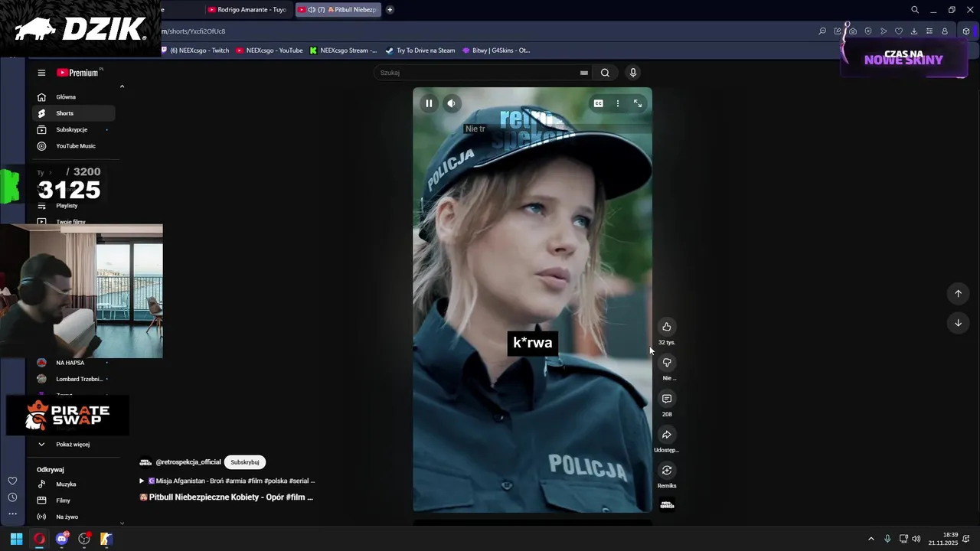The height and width of the screenshot is (551, 980).
Task: Open Opera heart bookmarks in toolbar
Action: pos(899,31)
